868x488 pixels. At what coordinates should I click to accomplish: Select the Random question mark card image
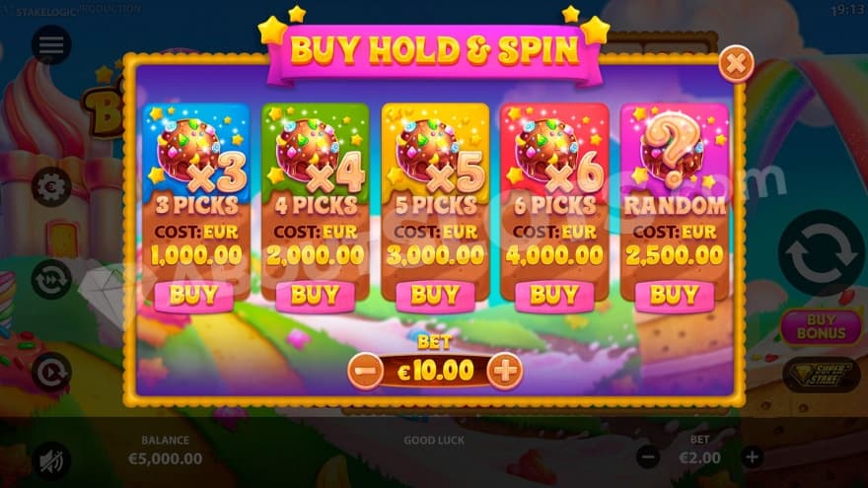pos(673,151)
